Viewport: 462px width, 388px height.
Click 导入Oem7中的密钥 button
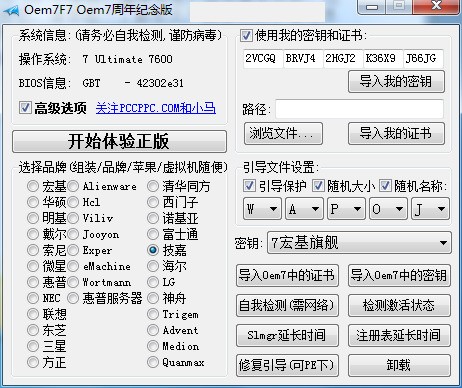pyautogui.click(x=399, y=275)
